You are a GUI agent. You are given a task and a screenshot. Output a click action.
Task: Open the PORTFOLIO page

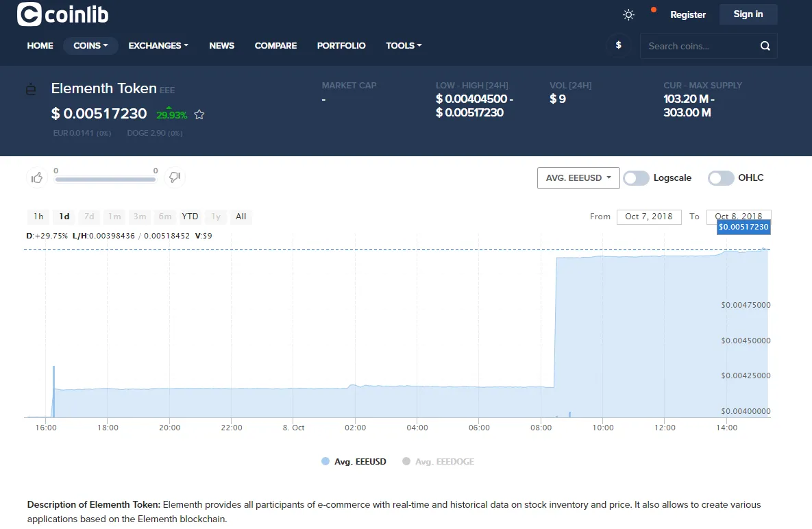click(341, 45)
